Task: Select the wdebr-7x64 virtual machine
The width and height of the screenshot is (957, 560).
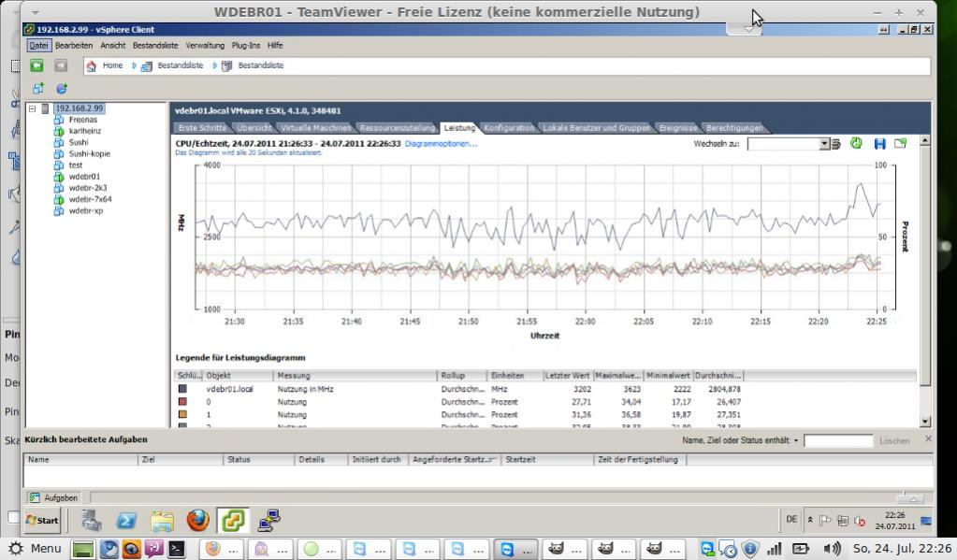Action: click(90, 199)
